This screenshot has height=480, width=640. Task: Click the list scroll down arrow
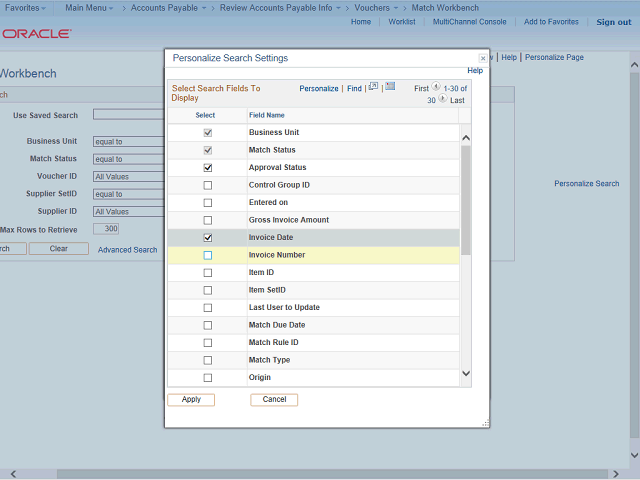(465, 374)
